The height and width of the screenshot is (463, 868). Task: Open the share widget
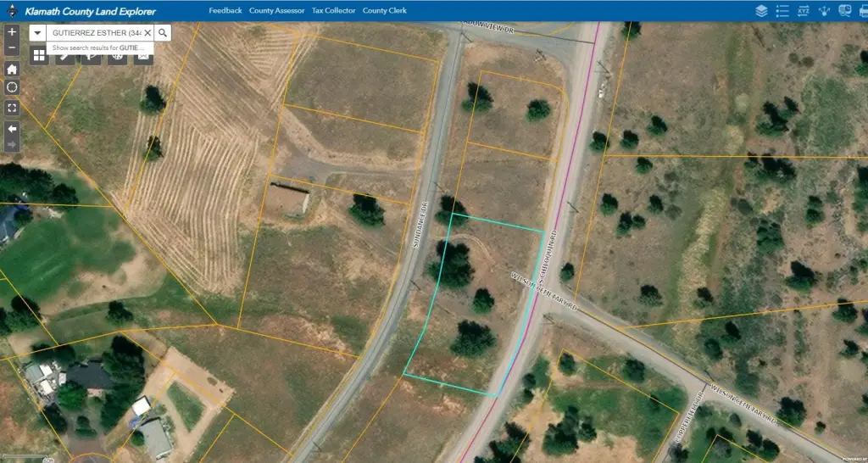(824, 11)
